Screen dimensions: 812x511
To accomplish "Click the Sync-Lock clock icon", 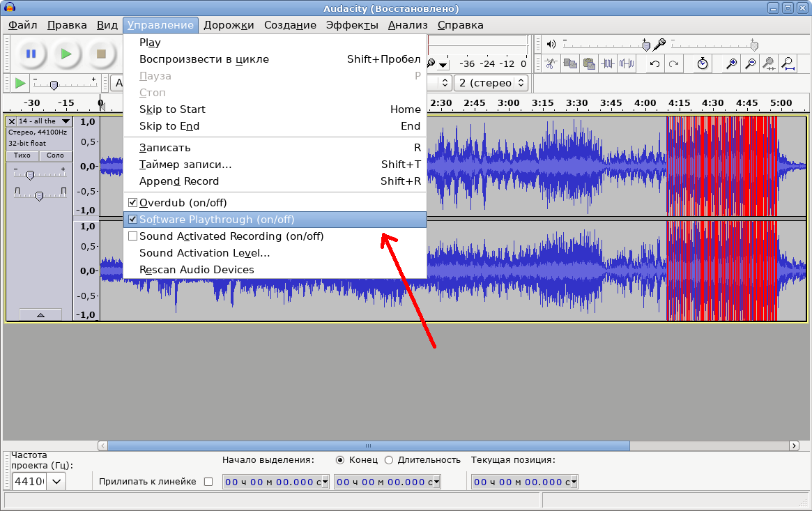I will [702, 63].
